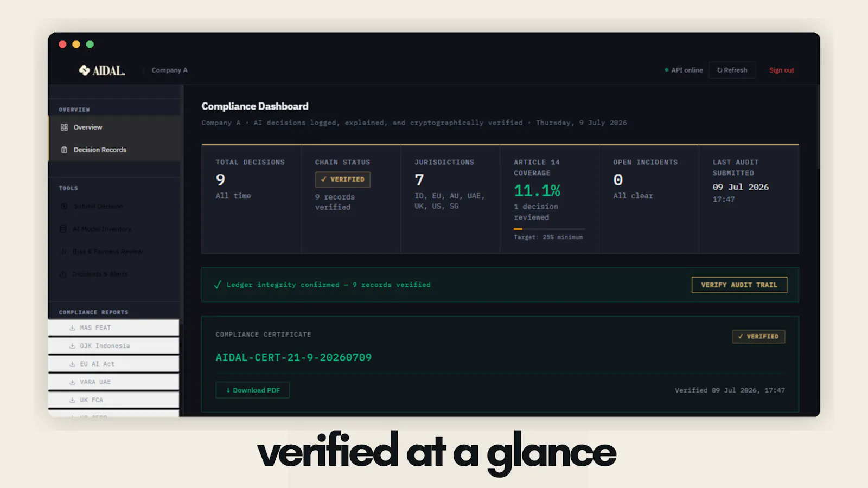Click the Company A label in header
Image resolution: width=868 pixels, height=488 pixels.
(x=169, y=70)
